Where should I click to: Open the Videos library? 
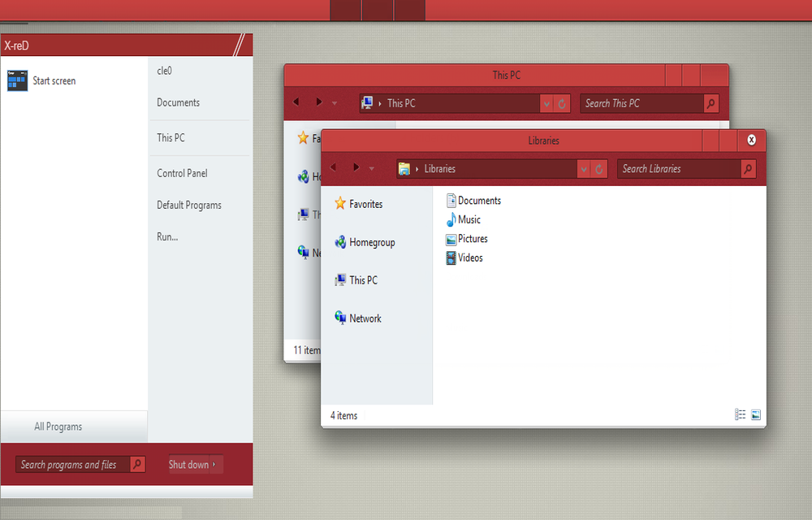click(x=469, y=258)
